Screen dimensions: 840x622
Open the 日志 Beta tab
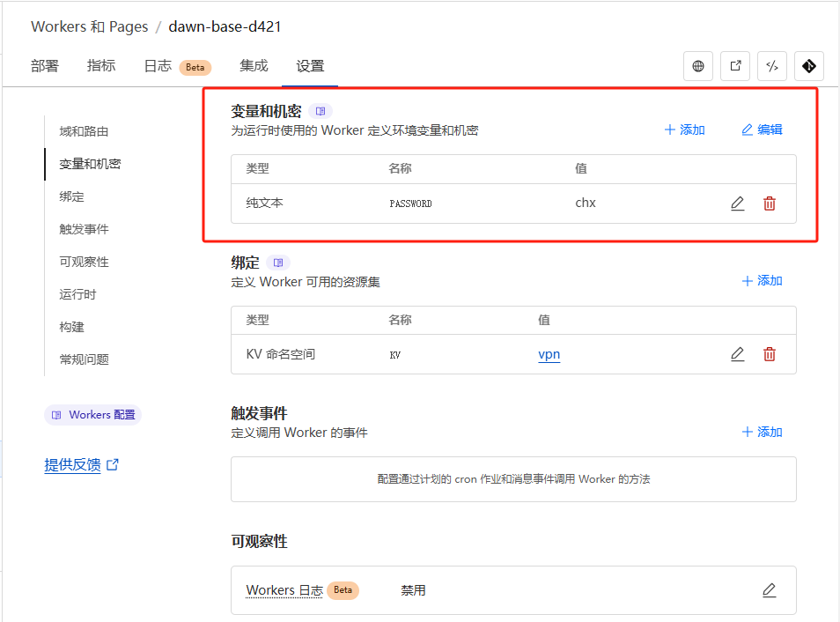[x=177, y=66]
